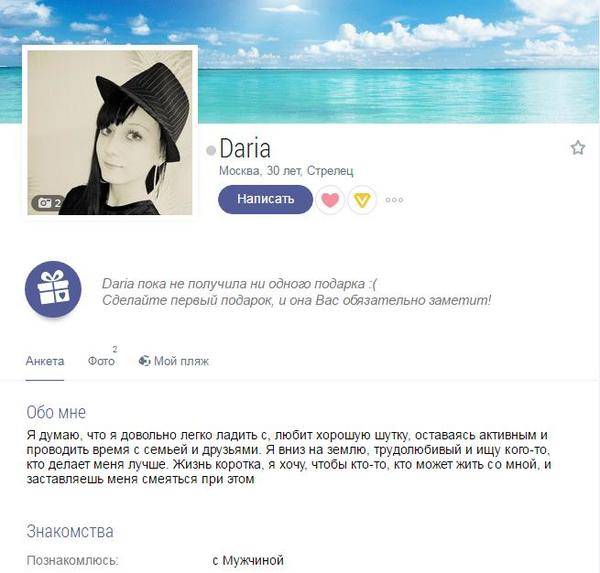Click the offline status dot beside Daria
Image resolution: width=600 pixels, height=573 pixels.
[x=211, y=150]
